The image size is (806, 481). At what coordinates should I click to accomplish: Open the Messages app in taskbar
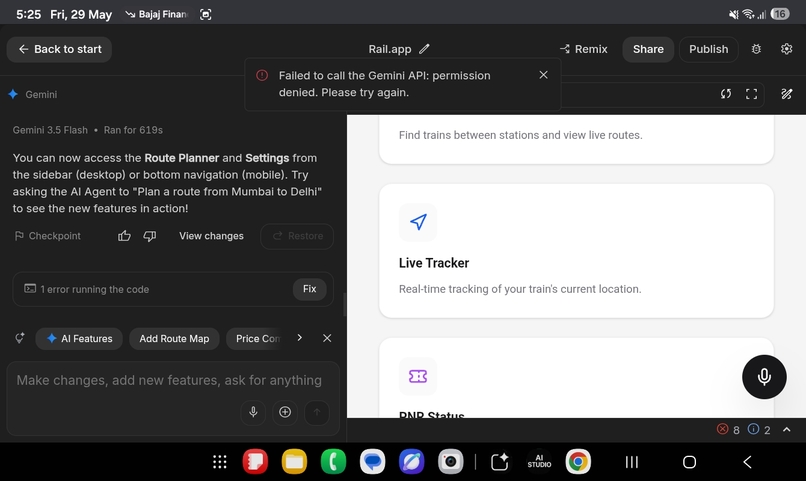click(x=372, y=461)
